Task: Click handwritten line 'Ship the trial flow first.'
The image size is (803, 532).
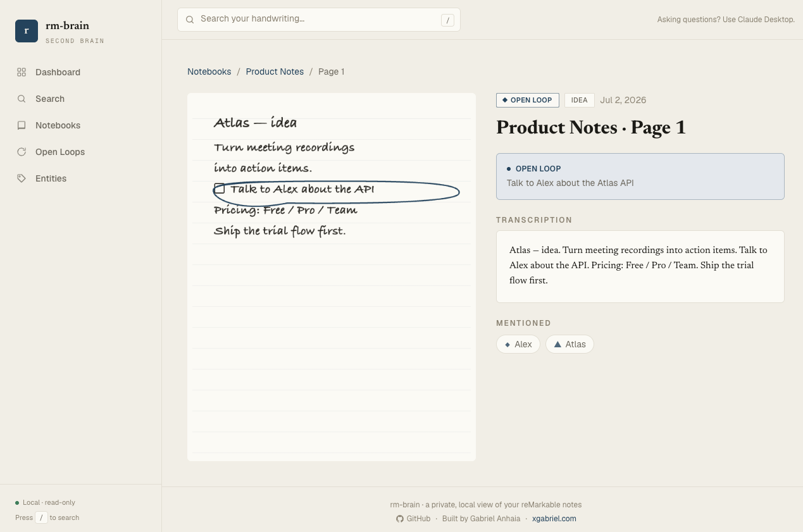Action: (x=280, y=231)
